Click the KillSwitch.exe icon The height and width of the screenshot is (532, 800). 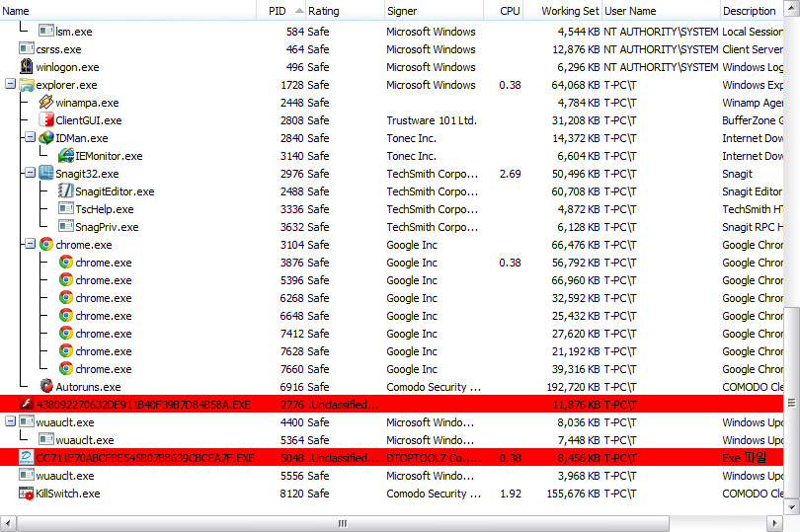[x=27, y=494]
